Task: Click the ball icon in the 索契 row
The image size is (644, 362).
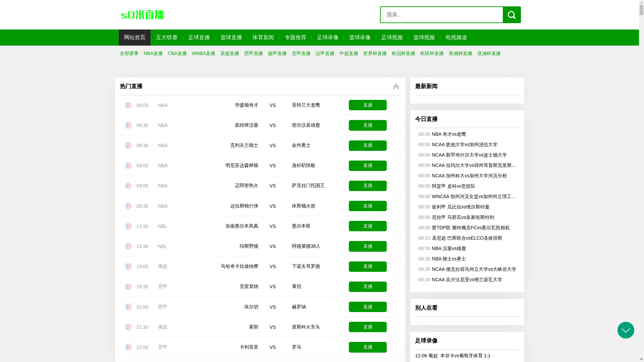Action: click(x=128, y=327)
